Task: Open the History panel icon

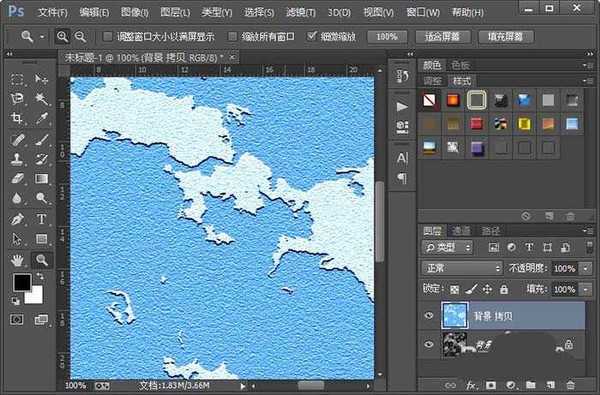Action: point(402,76)
